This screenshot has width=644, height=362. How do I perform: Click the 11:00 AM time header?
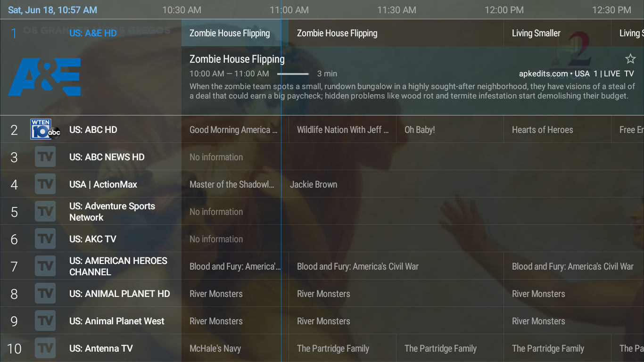(x=289, y=10)
